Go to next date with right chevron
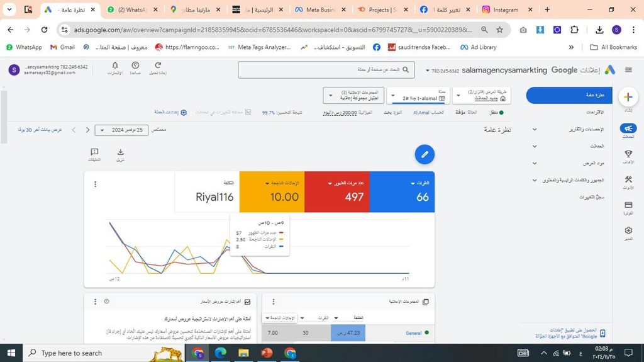The width and height of the screenshot is (644, 362). click(87, 130)
